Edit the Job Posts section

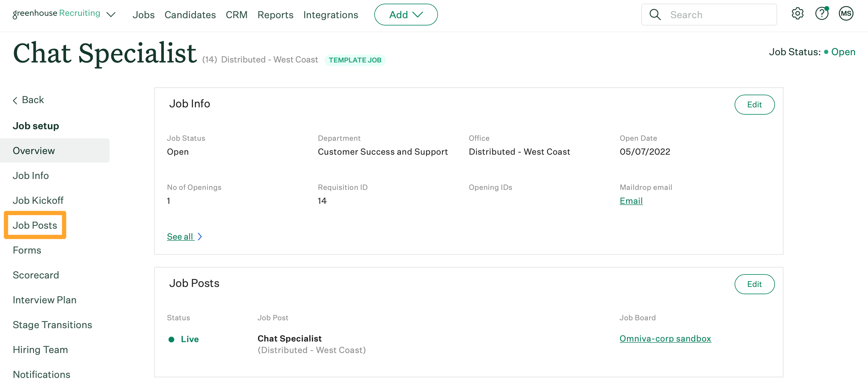[x=754, y=284]
